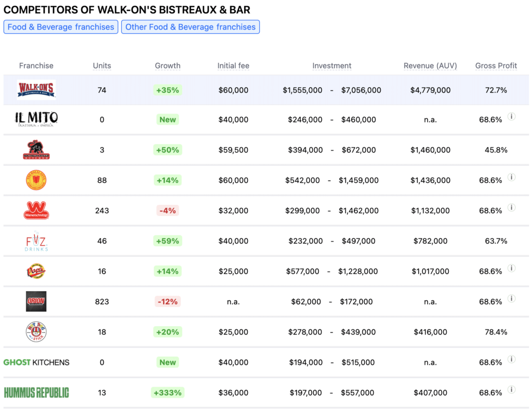Click the Revenue (AUV) column header

[x=430, y=65]
